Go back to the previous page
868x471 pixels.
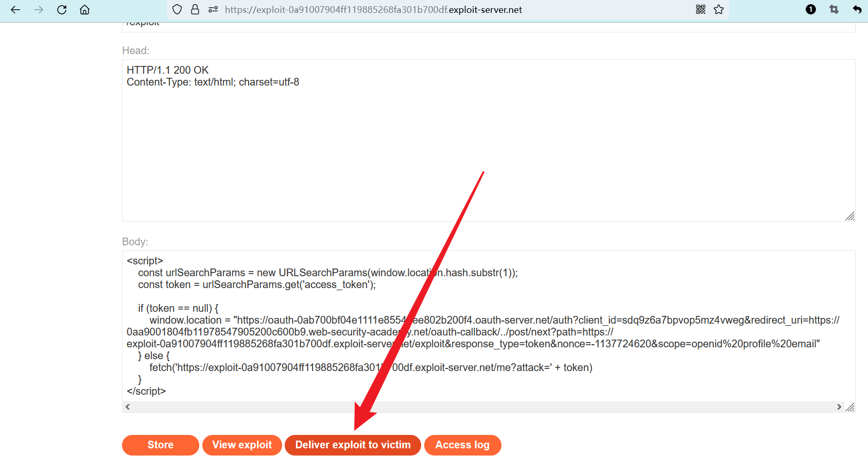click(x=15, y=9)
